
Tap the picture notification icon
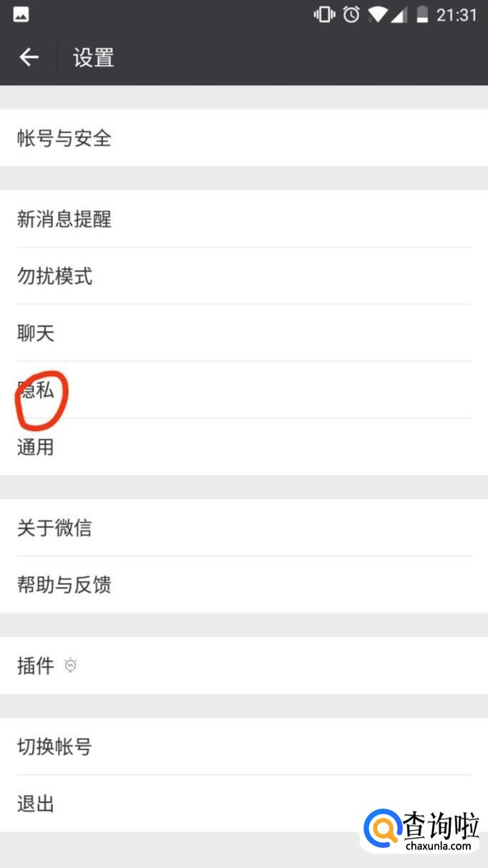click(x=21, y=14)
